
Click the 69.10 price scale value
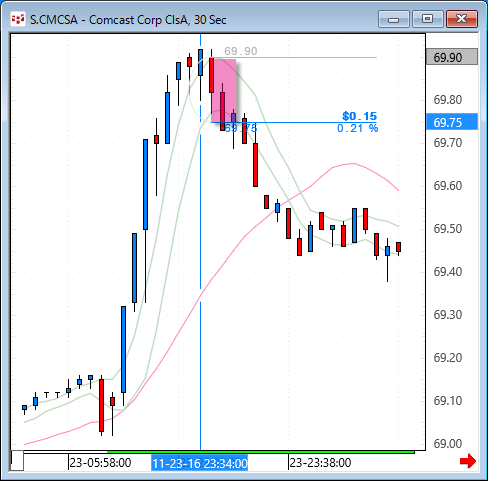[448, 401]
